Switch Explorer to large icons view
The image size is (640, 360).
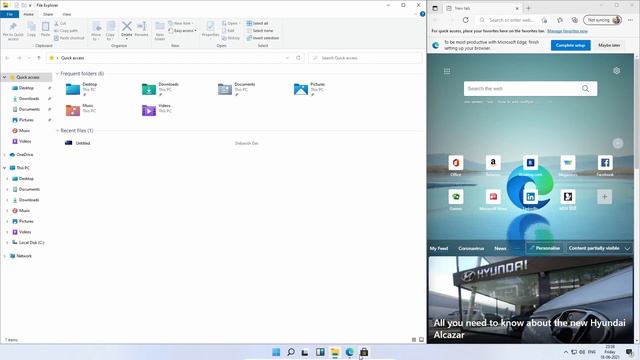click(x=421, y=340)
